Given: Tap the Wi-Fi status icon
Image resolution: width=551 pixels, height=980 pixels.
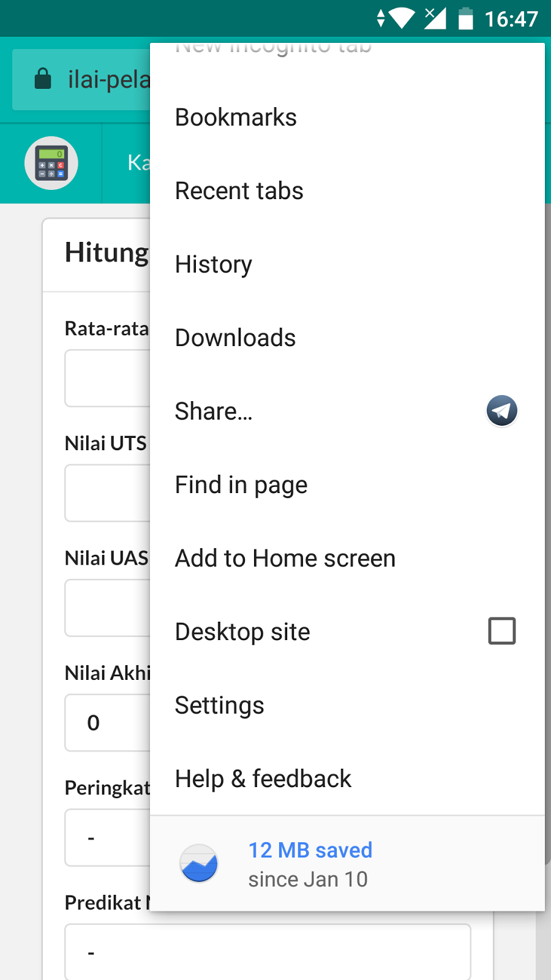Looking at the screenshot, I should pos(402,18).
